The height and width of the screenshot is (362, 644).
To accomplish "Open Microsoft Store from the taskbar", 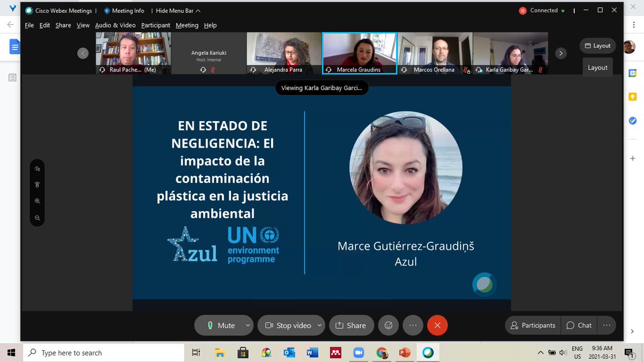I will (x=243, y=352).
